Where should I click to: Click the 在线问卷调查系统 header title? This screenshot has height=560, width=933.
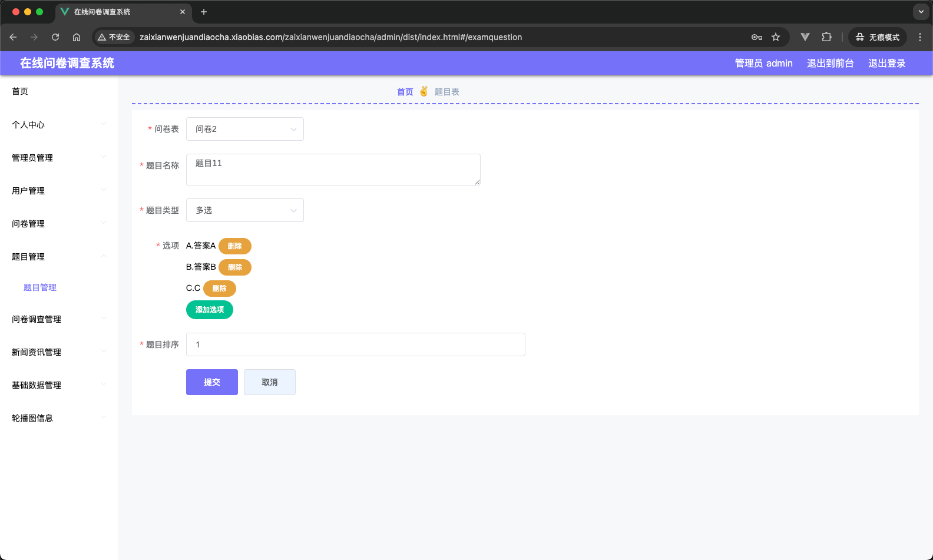67,63
